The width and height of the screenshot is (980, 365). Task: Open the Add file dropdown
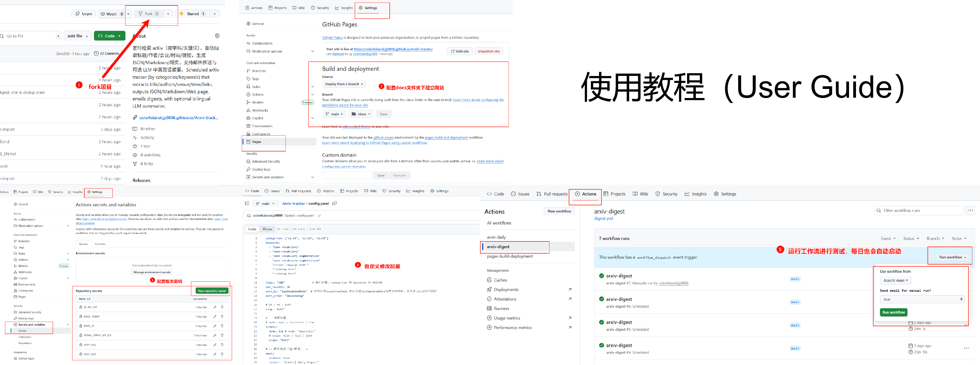point(78,36)
